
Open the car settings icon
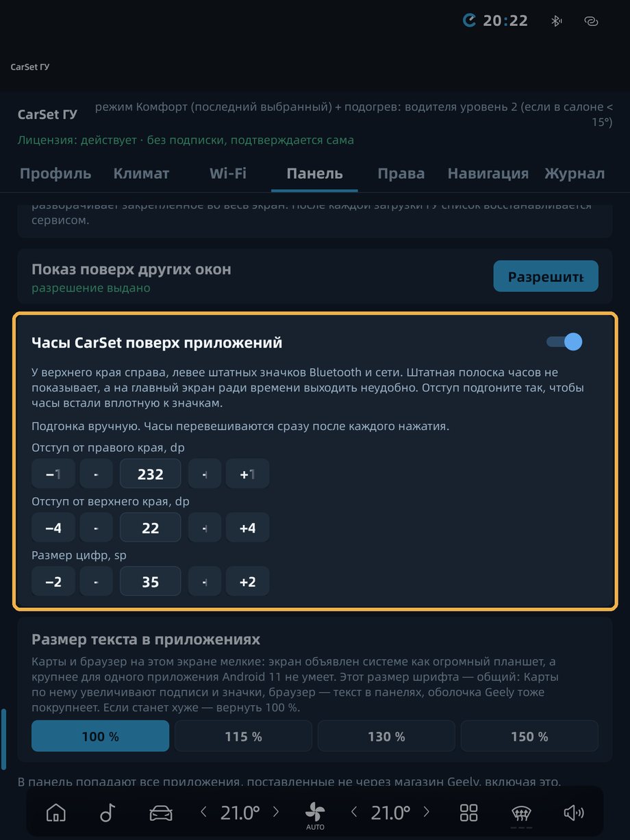161,813
